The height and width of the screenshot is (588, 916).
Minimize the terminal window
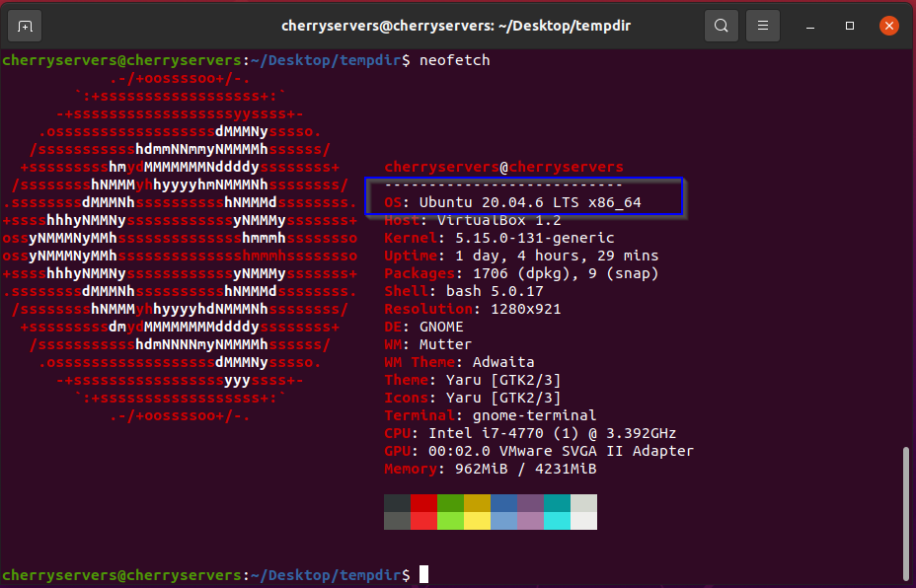click(x=811, y=25)
